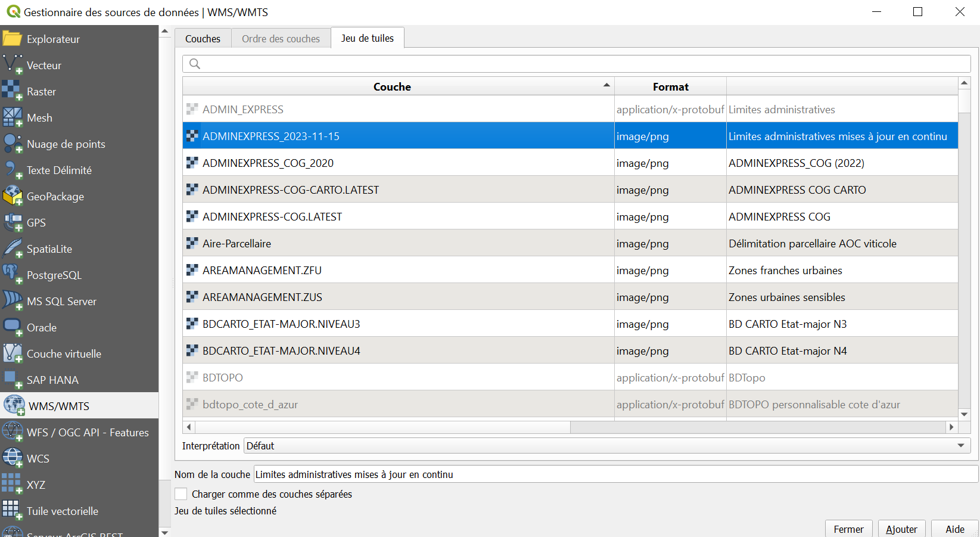
Task: Open the SpatiaLite connection page
Action: (x=54, y=249)
